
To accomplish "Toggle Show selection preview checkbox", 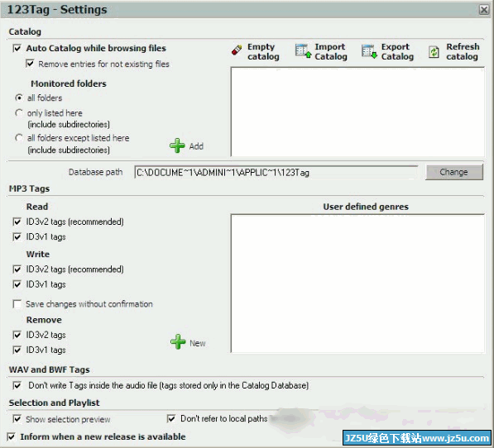I will 17,419.
